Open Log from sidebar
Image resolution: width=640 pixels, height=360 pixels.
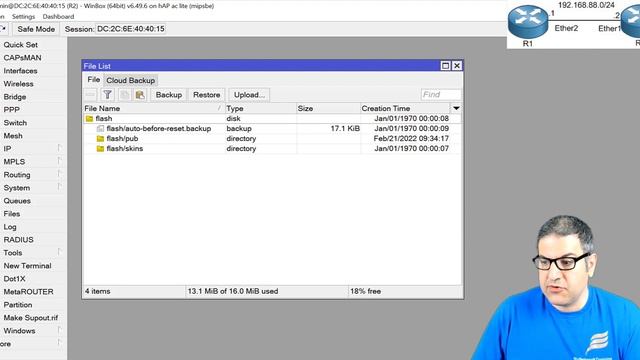click(x=10, y=227)
